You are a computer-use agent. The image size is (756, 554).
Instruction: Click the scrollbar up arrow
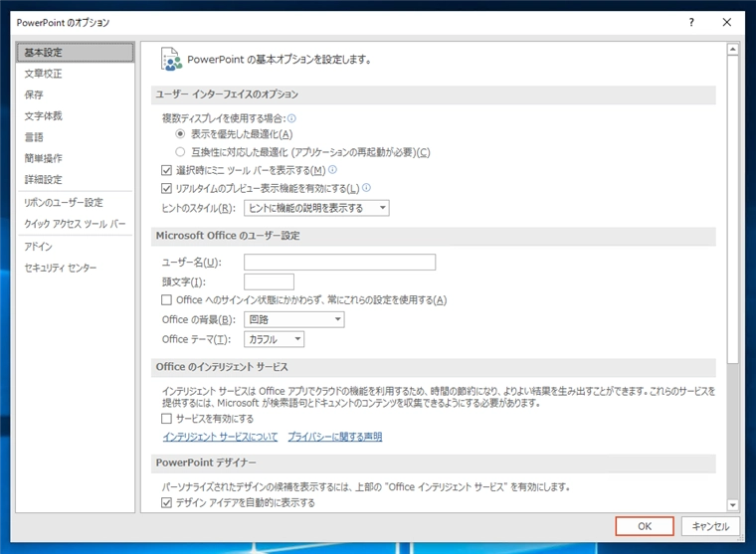point(733,49)
